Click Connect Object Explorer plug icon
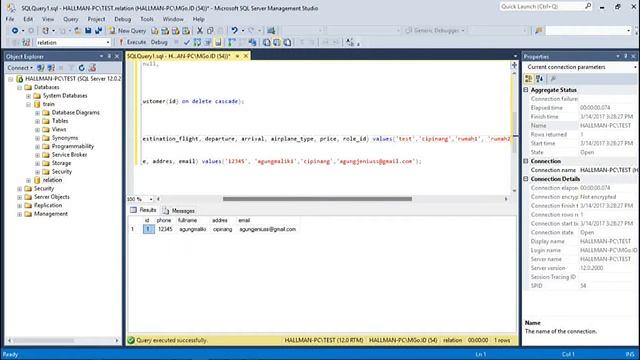640x360 pixels. pyautogui.click(x=40, y=68)
